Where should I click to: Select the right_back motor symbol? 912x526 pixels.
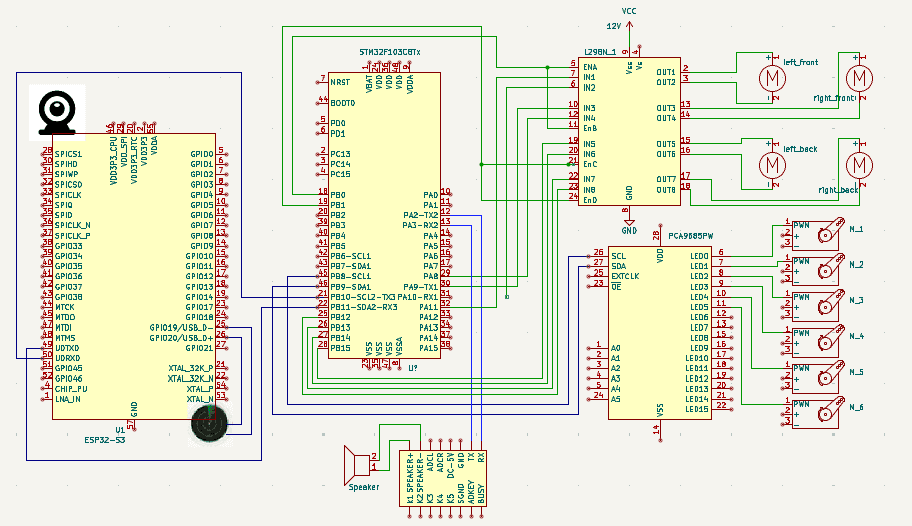coord(859,165)
